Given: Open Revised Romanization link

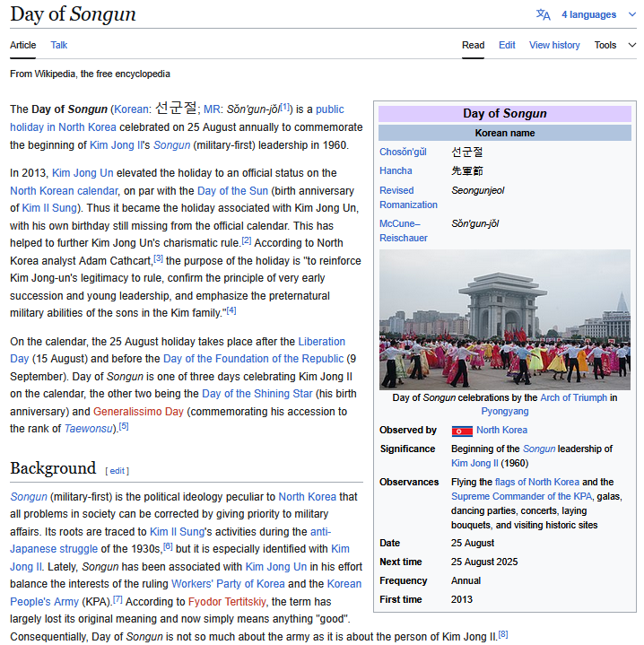Looking at the screenshot, I should 408,198.
